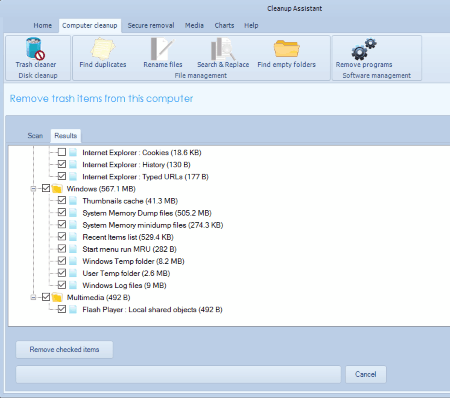450x398 pixels.
Task: Select 'Multimedia (492 B)' row text
Action: click(x=98, y=297)
